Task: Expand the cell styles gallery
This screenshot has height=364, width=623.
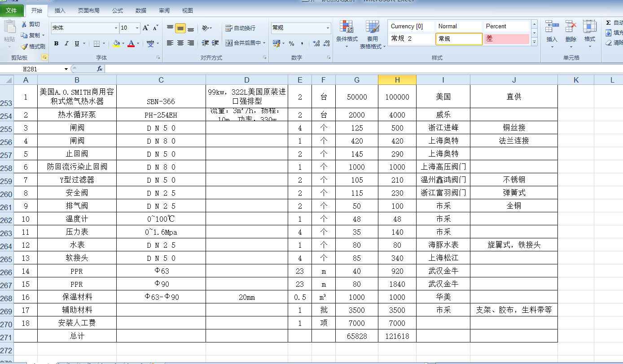Action: pos(534,42)
